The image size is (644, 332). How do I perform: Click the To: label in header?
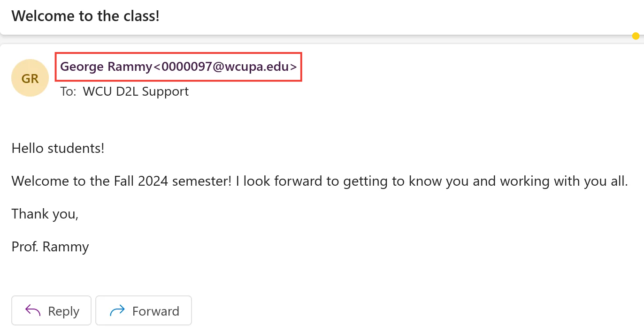(68, 91)
